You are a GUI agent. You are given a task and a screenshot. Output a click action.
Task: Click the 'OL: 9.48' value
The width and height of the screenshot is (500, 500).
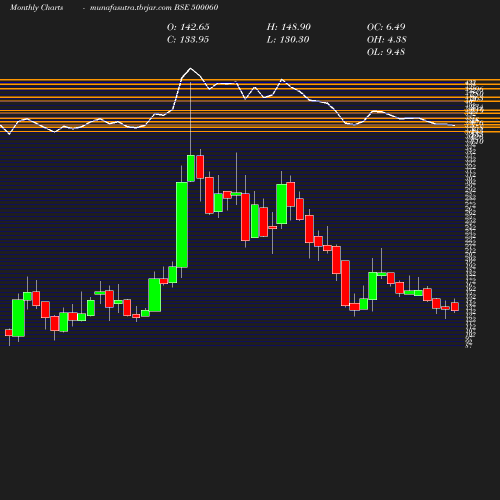tap(386, 52)
